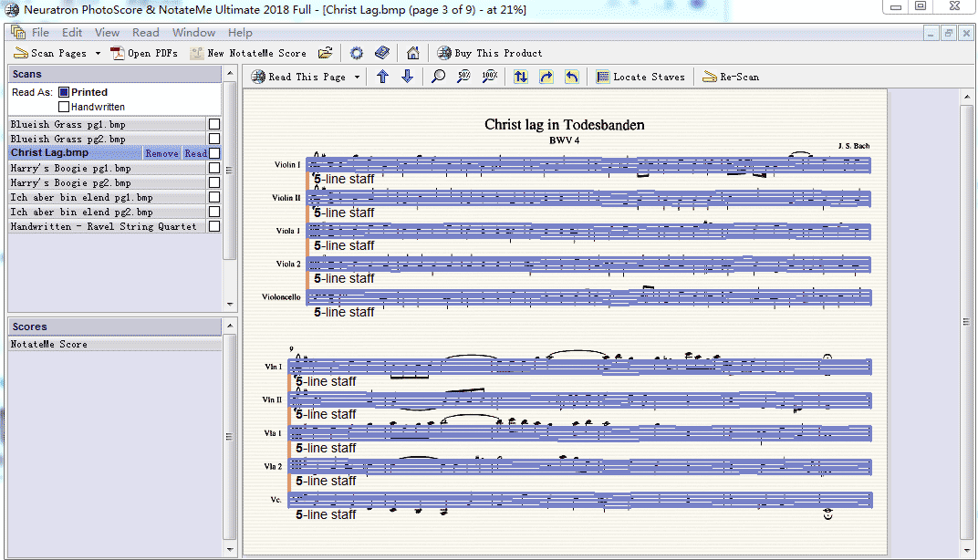Click the open folder icon in toolbar
Viewport: 978px width, 560px height.
pos(324,53)
